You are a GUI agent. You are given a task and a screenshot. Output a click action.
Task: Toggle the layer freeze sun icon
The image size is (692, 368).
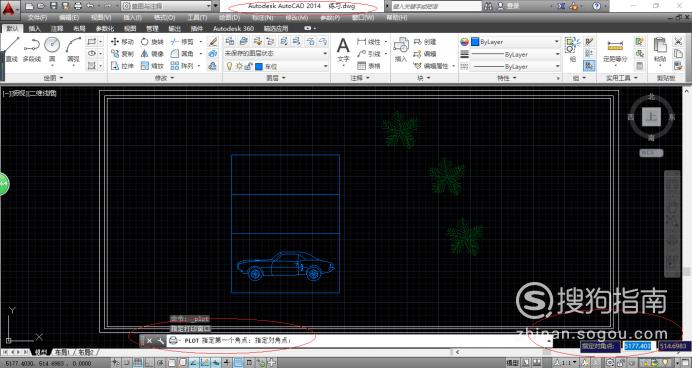tap(239, 66)
